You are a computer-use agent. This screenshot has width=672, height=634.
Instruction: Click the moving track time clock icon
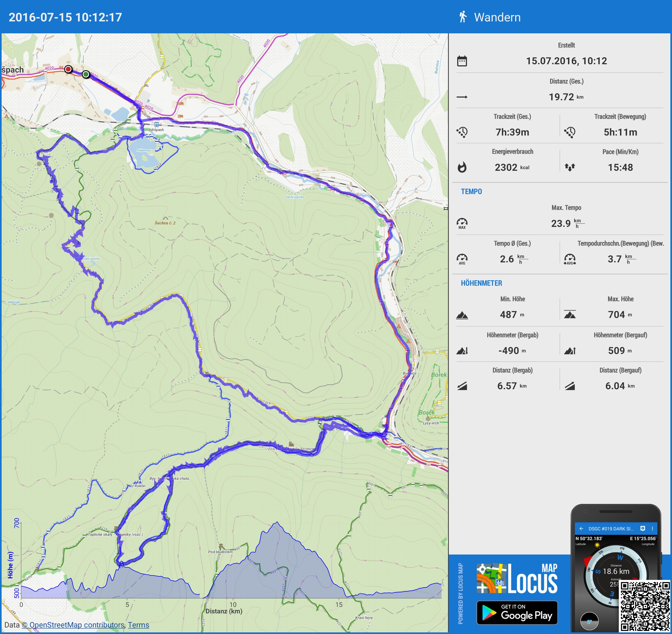pyautogui.click(x=570, y=132)
